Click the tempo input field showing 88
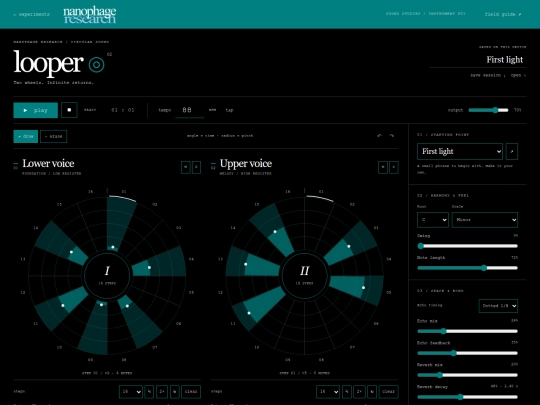 click(x=189, y=110)
